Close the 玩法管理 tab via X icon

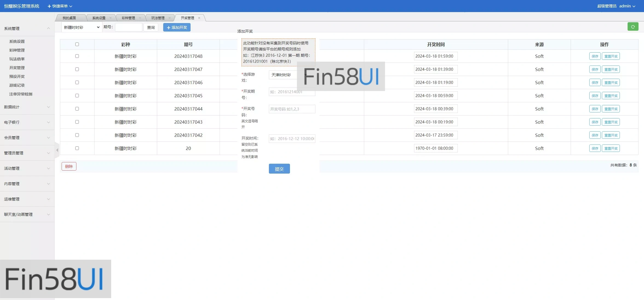coord(169,18)
